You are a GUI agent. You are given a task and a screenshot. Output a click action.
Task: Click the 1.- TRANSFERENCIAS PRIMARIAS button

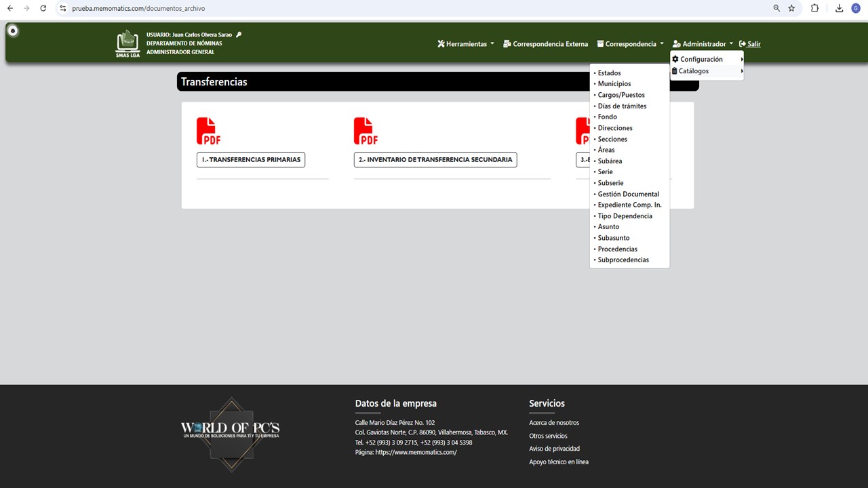pyautogui.click(x=251, y=160)
